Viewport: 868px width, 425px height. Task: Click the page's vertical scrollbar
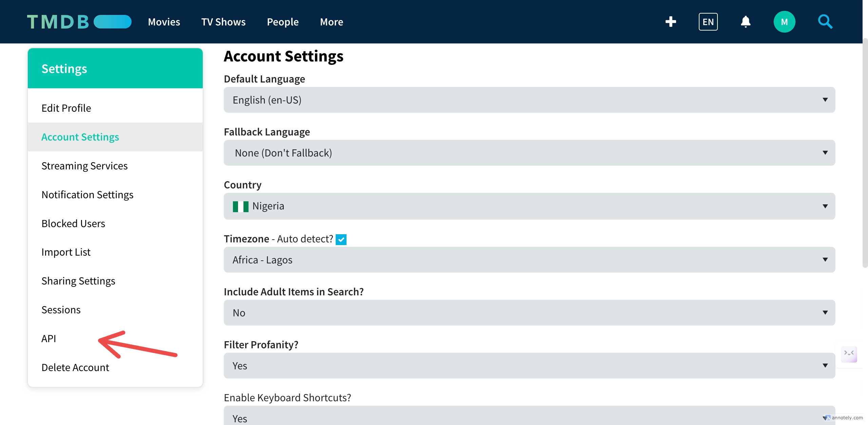tap(865, 153)
